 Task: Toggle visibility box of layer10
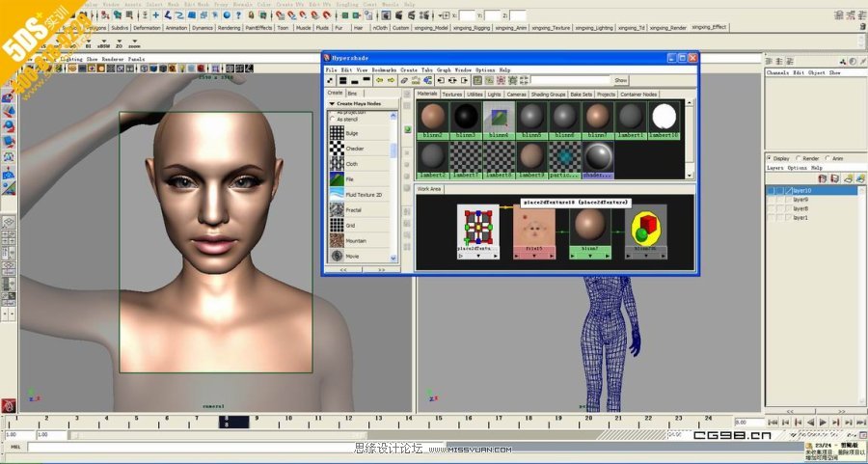click(x=772, y=191)
